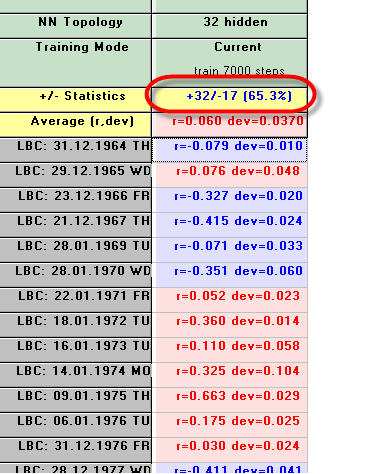Select the LBC: 29.12.1965 WD row

click(x=75, y=175)
